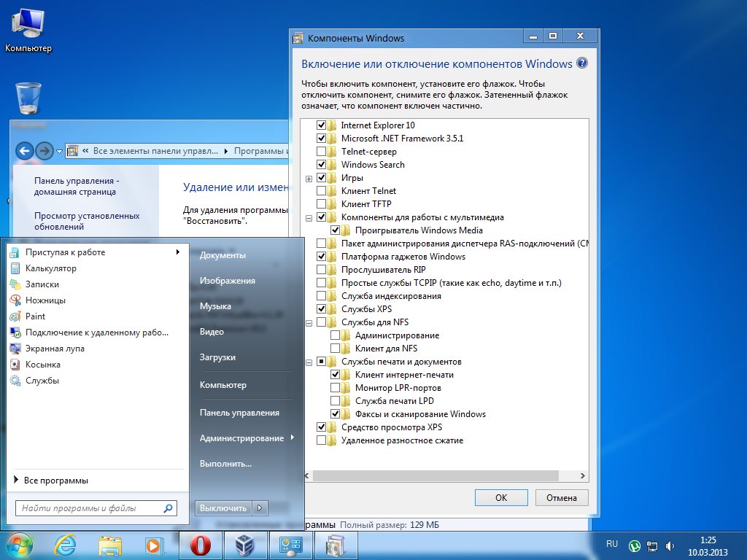Viewport: 747px width, 560px height.
Task: Uncheck the Internet Explorer 10 checkbox
Action: click(321, 125)
